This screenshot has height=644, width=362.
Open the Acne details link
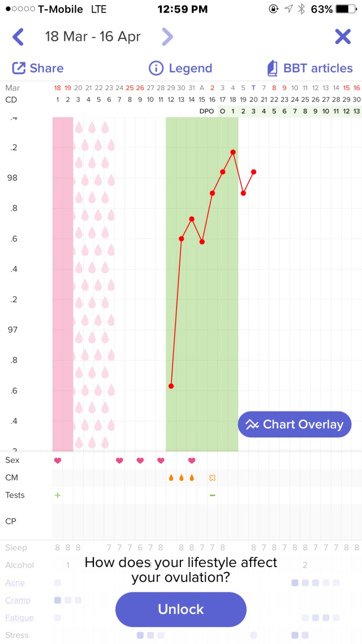pos(15,582)
